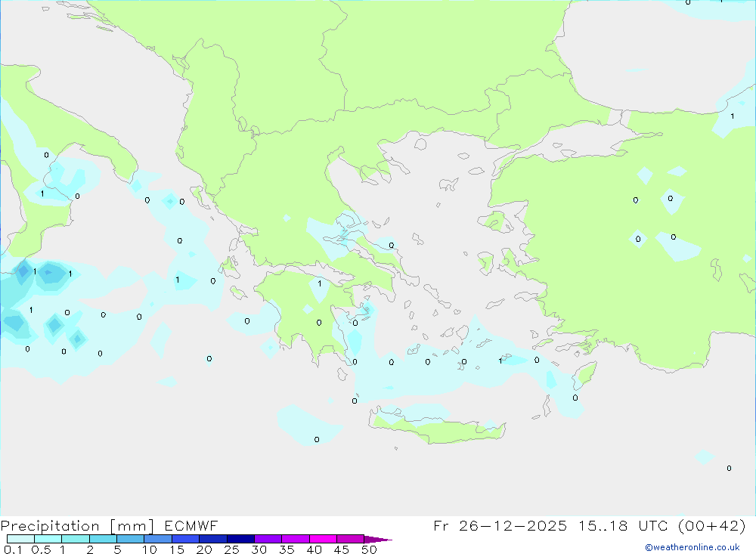Click the legend scale label 50

coord(369,549)
